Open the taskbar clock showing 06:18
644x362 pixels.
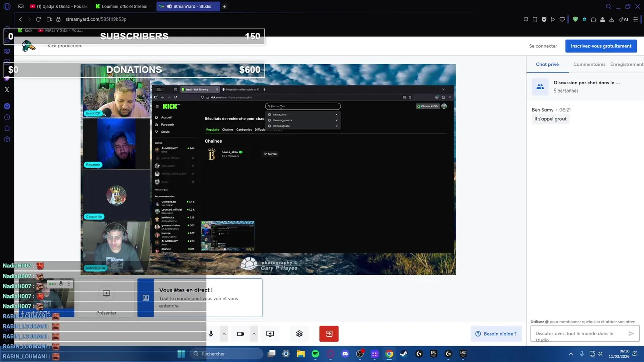point(620,354)
